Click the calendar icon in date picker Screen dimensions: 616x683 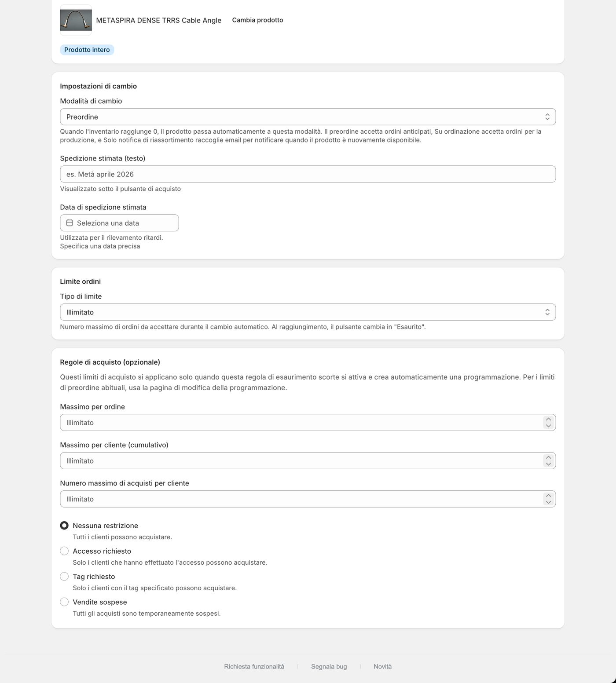coord(70,223)
